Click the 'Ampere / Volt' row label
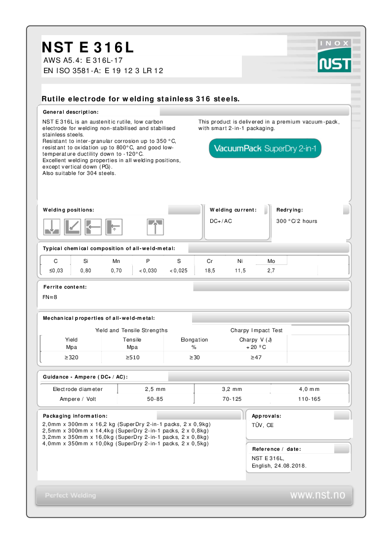 pos(78,399)
